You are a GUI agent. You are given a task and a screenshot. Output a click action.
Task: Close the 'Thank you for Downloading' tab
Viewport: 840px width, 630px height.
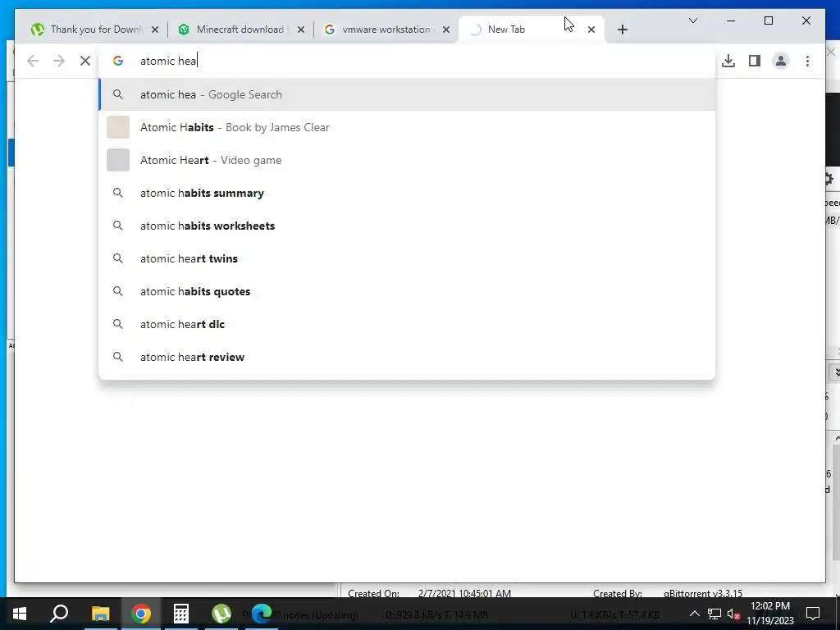tap(155, 30)
